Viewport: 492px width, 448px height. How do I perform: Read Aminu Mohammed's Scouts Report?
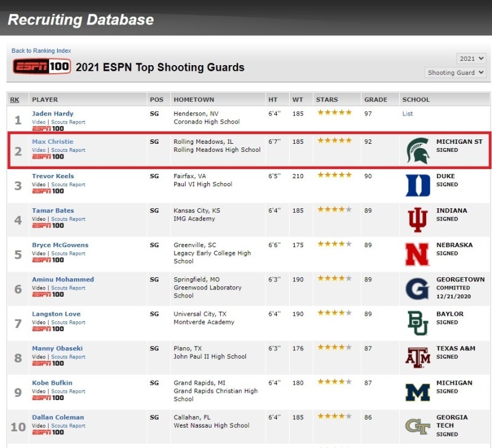[68, 288]
